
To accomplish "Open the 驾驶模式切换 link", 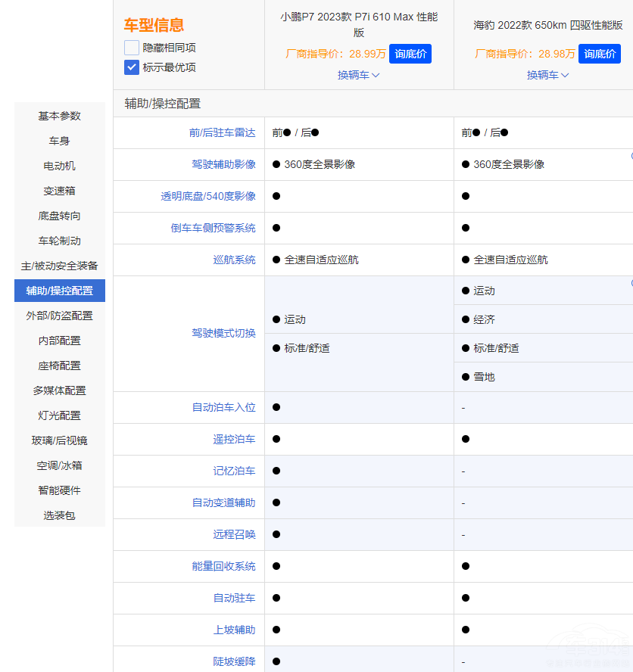I will tap(223, 333).
